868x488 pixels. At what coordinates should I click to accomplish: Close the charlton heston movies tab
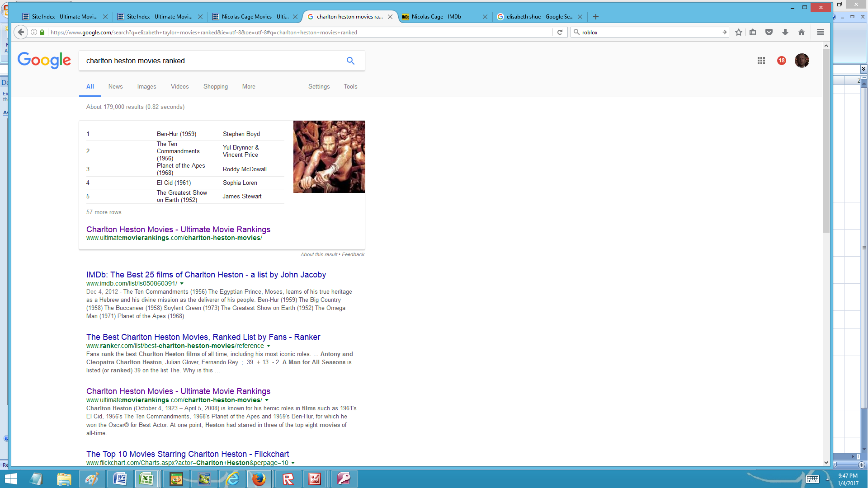coord(390,17)
